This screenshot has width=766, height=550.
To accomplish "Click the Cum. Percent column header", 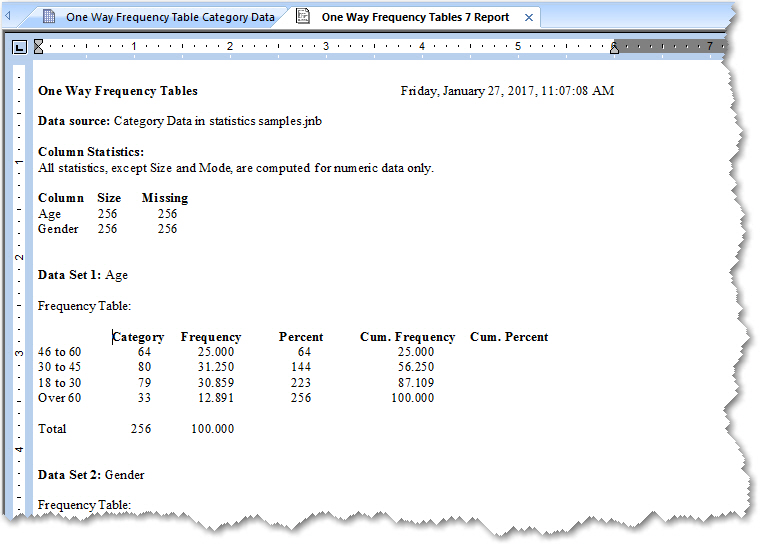I will pos(509,337).
